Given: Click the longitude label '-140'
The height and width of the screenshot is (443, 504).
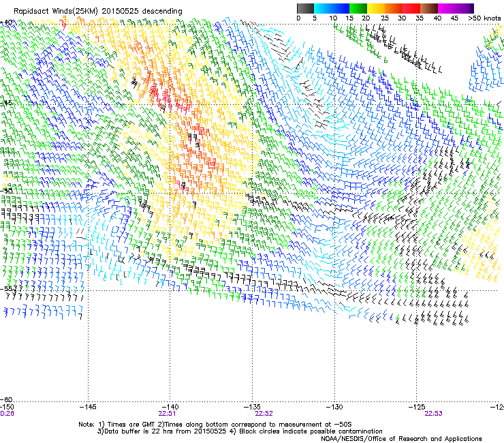Looking at the screenshot, I should tap(170, 407).
